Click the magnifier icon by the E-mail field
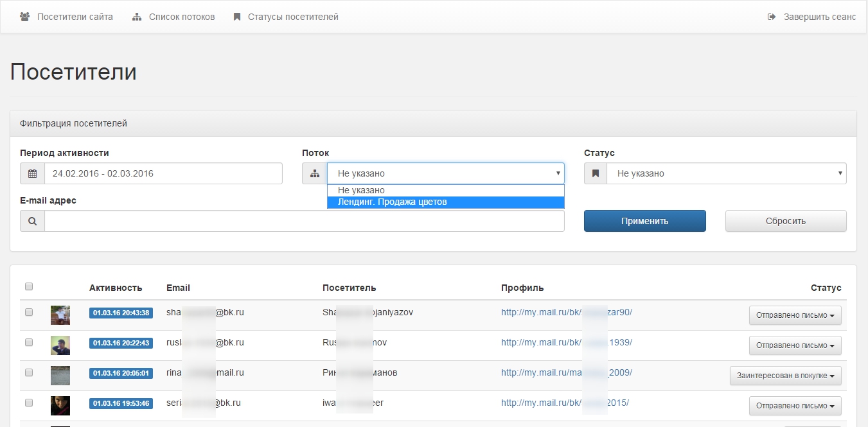 [x=32, y=221]
